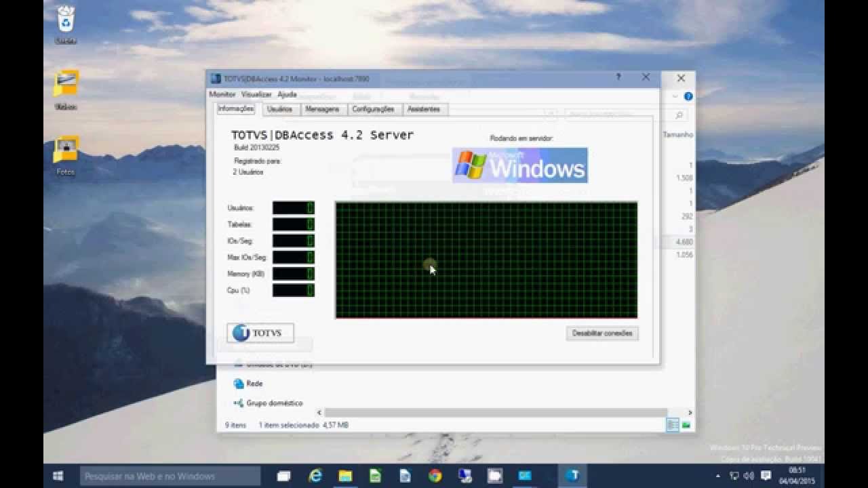The height and width of the screenshot is (488, 868).
Task: Click the Desabilitar conexões button
Action: 602,333
